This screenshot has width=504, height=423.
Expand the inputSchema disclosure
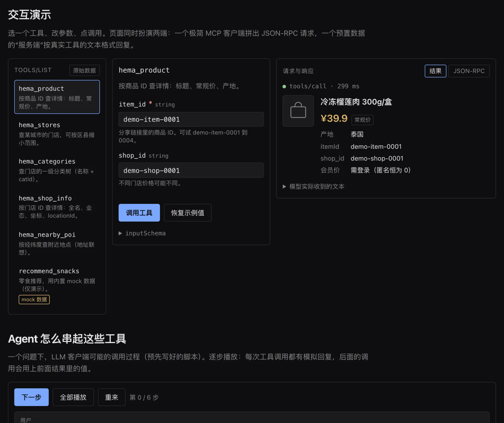coord(142,233)
